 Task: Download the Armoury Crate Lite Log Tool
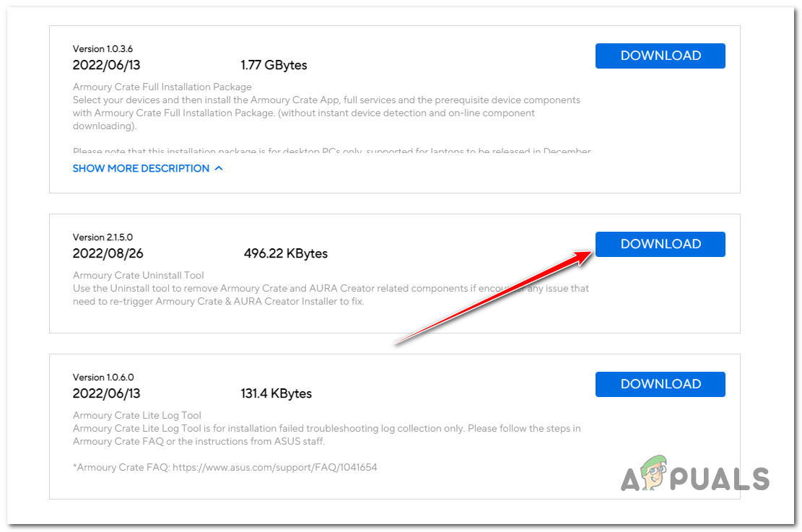660,384
